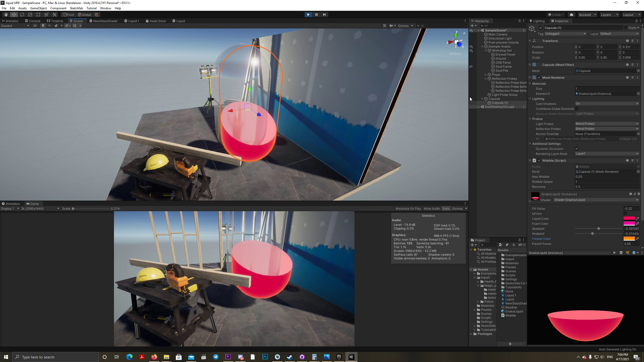Screen dimensions: 644x362
Task: Open object picker for Mesh field
Action: click(638, 71)
